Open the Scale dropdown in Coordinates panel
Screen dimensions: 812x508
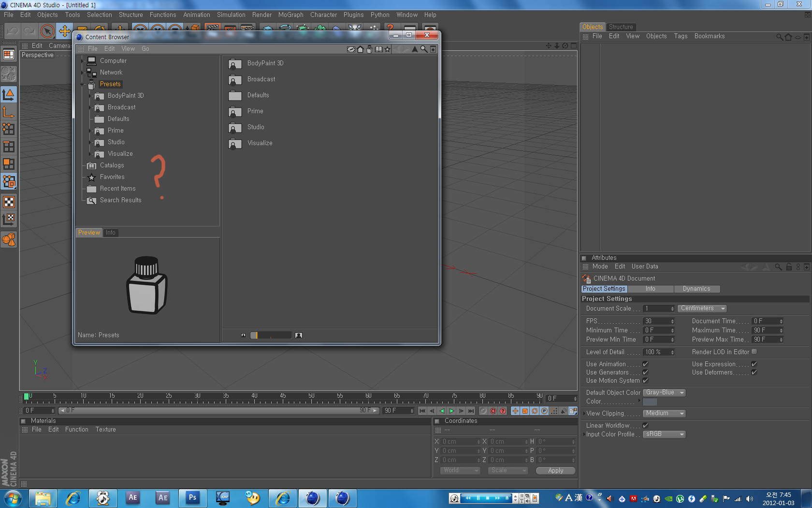(x=507, y=470)
